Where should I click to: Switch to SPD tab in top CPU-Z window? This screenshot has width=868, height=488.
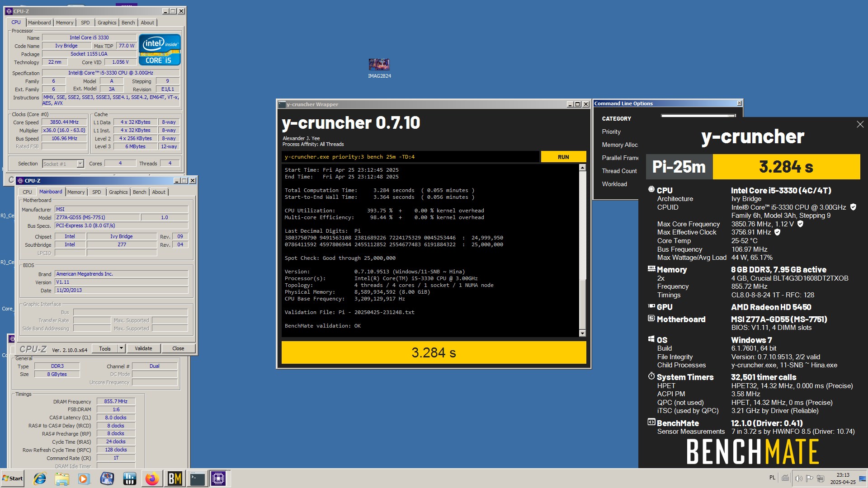pyautogui.click(x=85, y=23)
